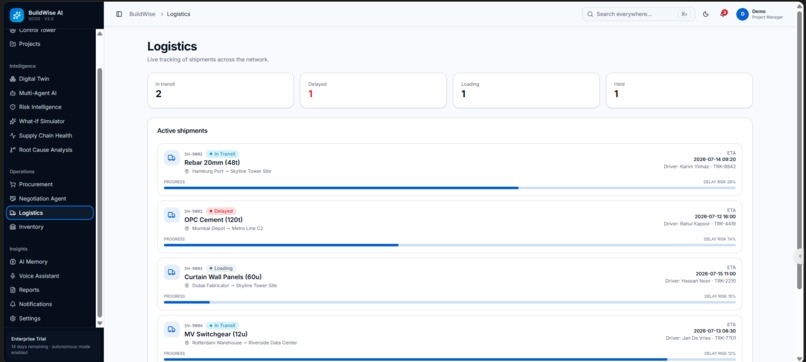Screen dimensions: 806x362
Task: Click the Delayed badge on OPC Cement
Action: coord(221,211)
